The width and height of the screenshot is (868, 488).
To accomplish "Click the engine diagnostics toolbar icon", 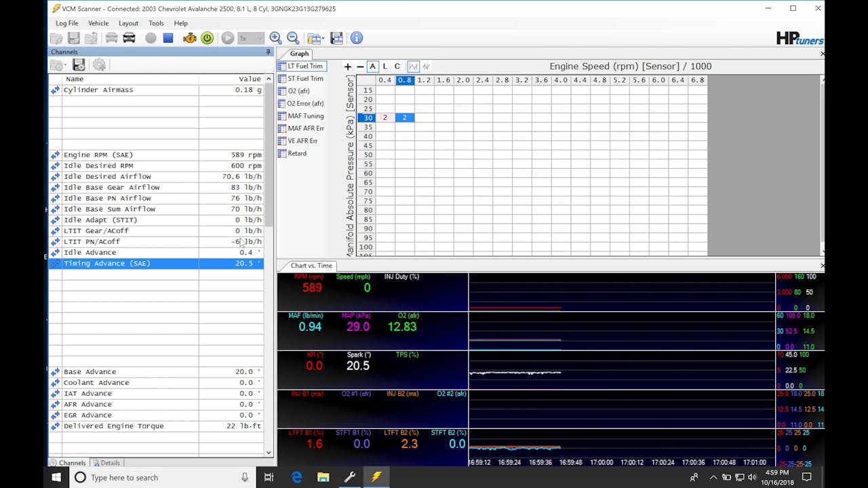I will coord(189,38).
